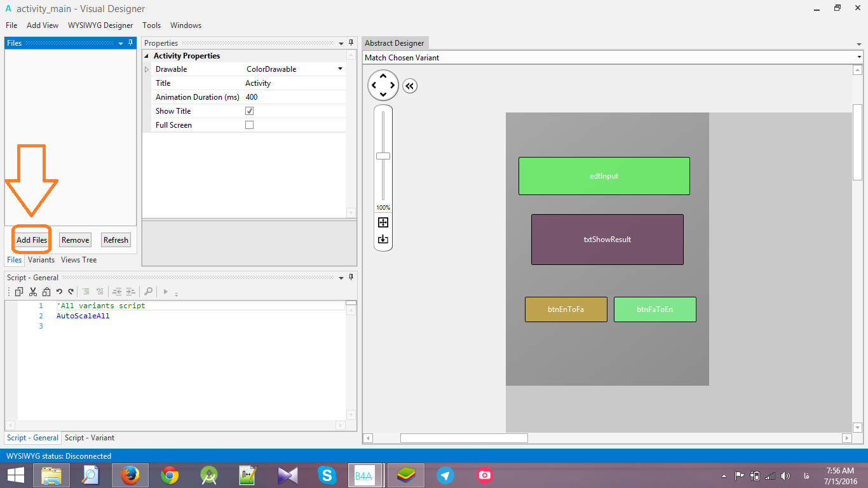Open the WYSIWYG Designer menu

pos(100,25)
